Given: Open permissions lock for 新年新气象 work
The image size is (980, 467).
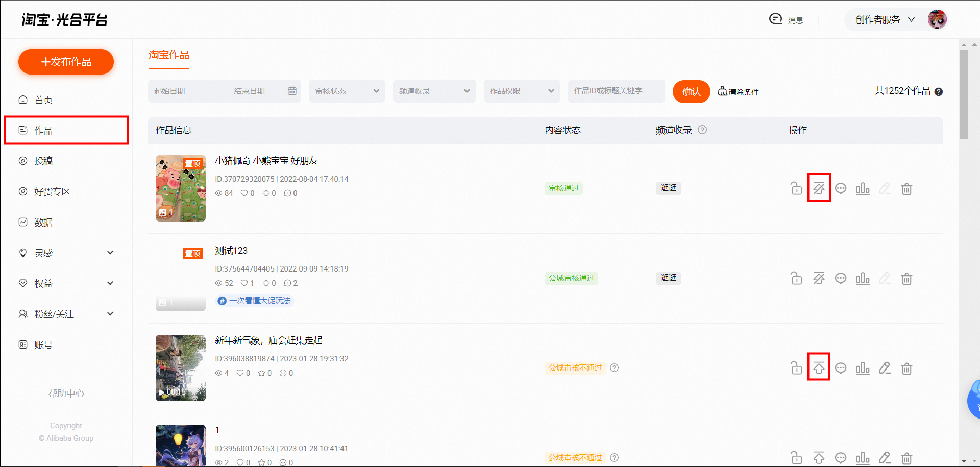Looking at the screenshot, I should click(796, 368).
